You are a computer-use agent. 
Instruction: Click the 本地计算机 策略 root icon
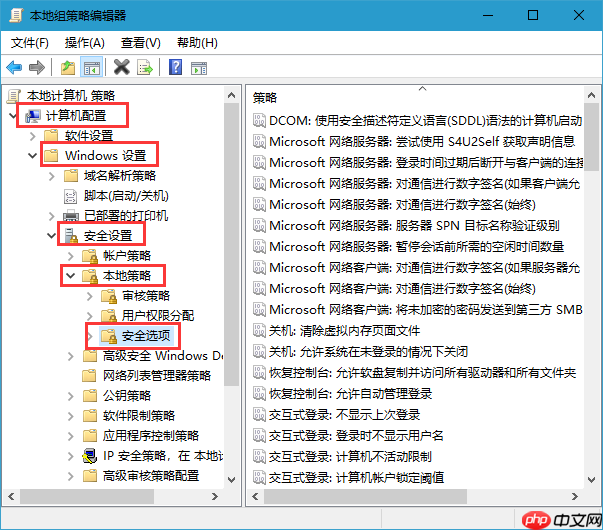pos(13,96)
